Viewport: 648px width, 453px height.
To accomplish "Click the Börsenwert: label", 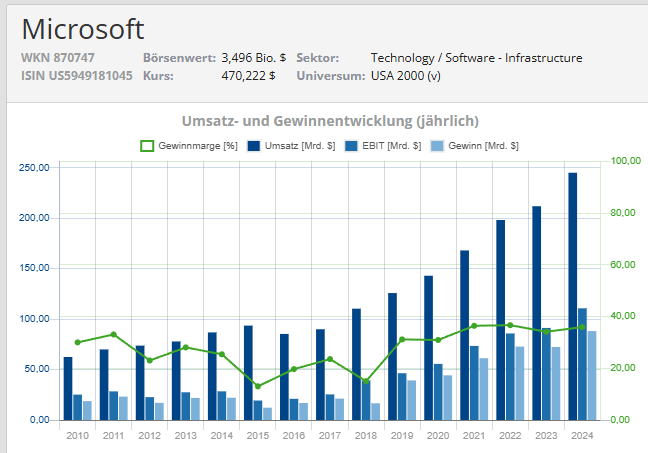I will (x=179, y=57).
